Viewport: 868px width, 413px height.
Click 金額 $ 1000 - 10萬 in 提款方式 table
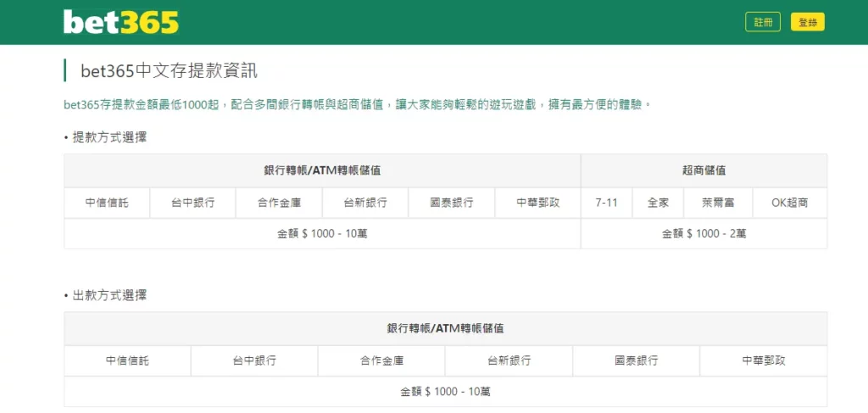point(322,233)
